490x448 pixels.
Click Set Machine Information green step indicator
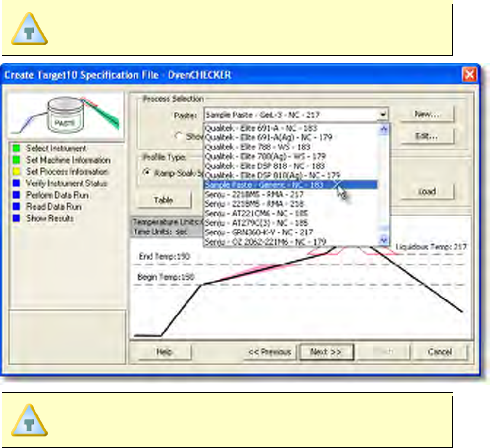pos(16,160)
